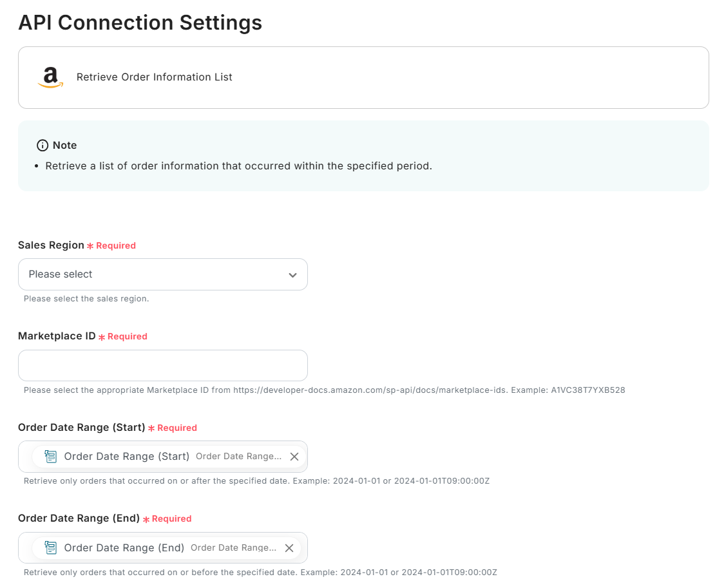Click the Sales Region field label

51,245
